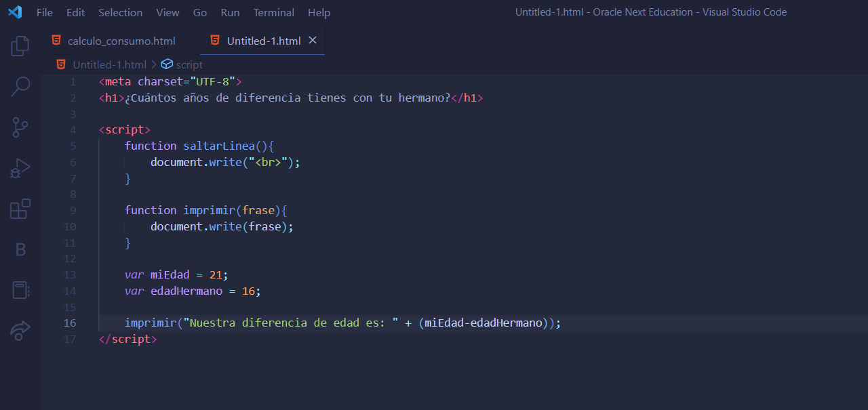Screen dimensions: 868x410
Task: Open the Go menu
Action: pos(200,12)
